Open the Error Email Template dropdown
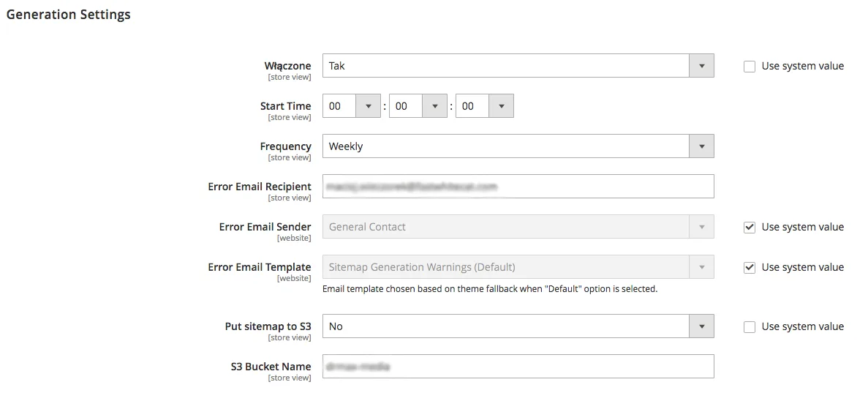The image size is (868, 393). coord(518,266)
